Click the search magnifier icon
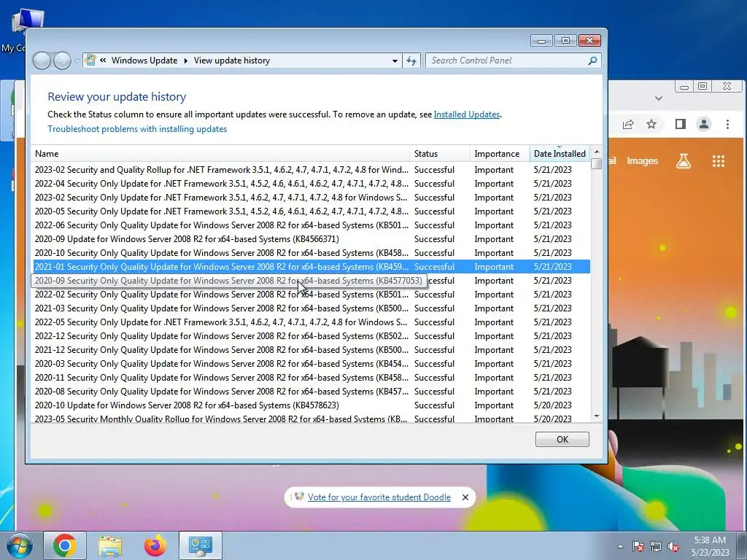 pyautogui.click(x=592, y=61)
